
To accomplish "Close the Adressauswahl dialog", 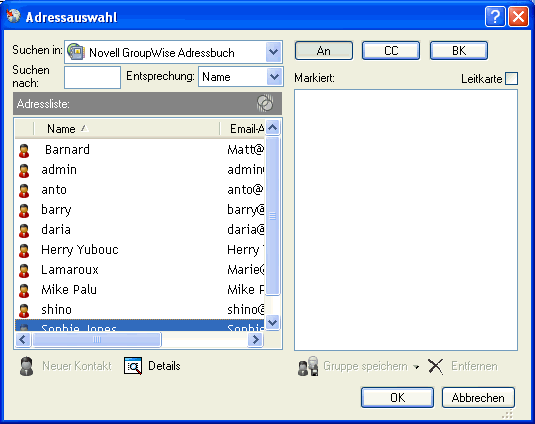I will point(518,16).
